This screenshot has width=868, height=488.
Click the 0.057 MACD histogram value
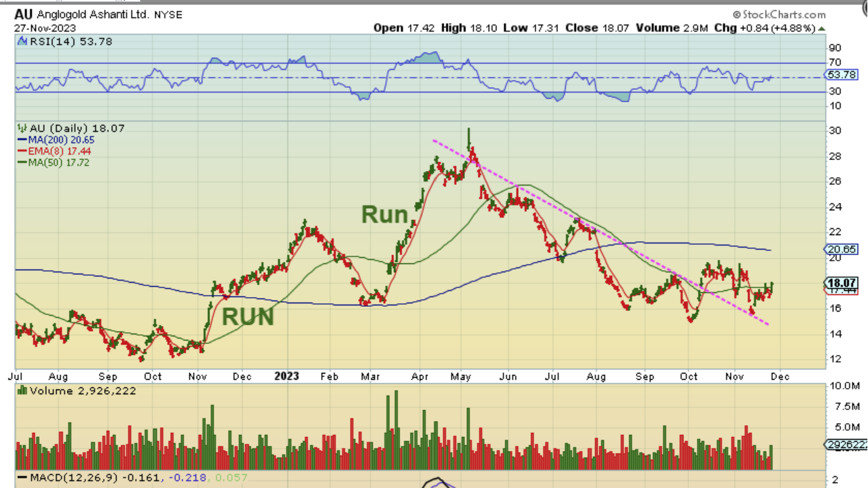coord(231,478)
